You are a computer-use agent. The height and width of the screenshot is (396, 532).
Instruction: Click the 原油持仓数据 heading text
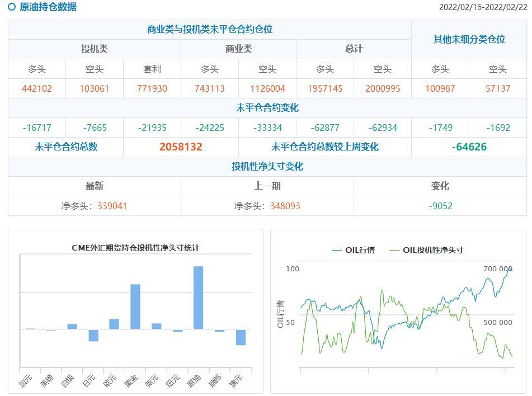coord(48,7)
